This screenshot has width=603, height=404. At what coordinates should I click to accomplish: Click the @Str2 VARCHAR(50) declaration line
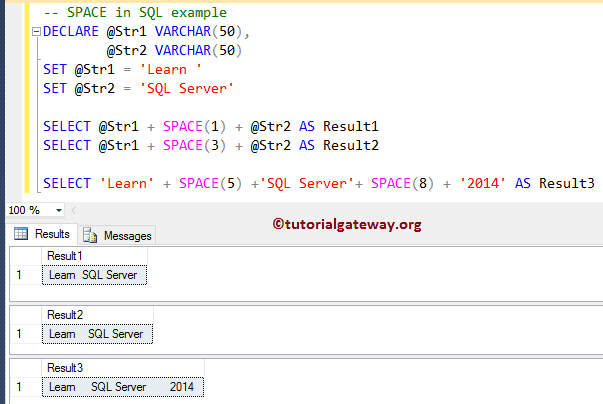[174, 50]
